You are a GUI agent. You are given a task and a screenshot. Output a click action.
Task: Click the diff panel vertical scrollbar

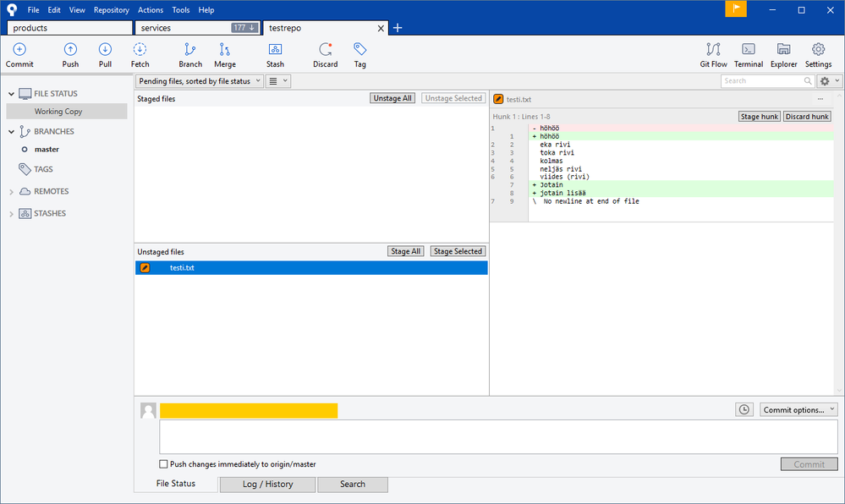(x=839, y=243)
